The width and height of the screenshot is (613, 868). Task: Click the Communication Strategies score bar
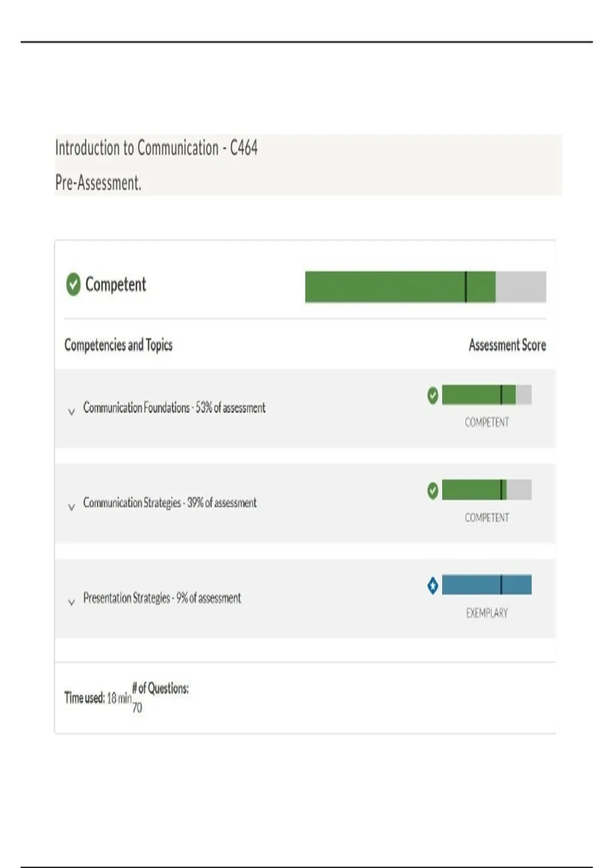tap(486, 490)
